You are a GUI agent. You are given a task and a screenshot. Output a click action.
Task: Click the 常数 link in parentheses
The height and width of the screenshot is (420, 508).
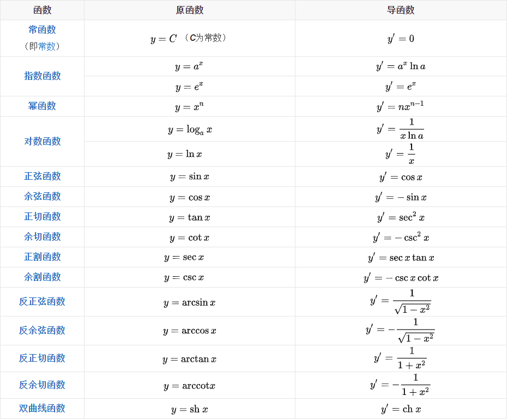point(47,46)
